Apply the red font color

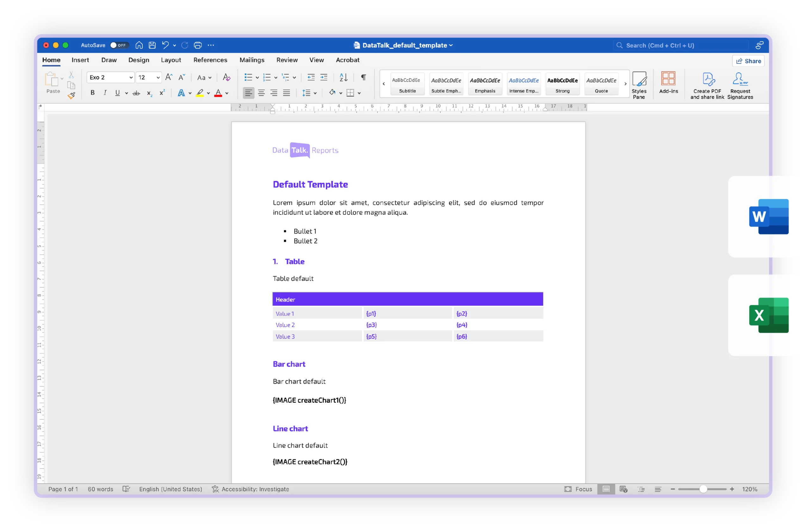click(x=218, y=93)
